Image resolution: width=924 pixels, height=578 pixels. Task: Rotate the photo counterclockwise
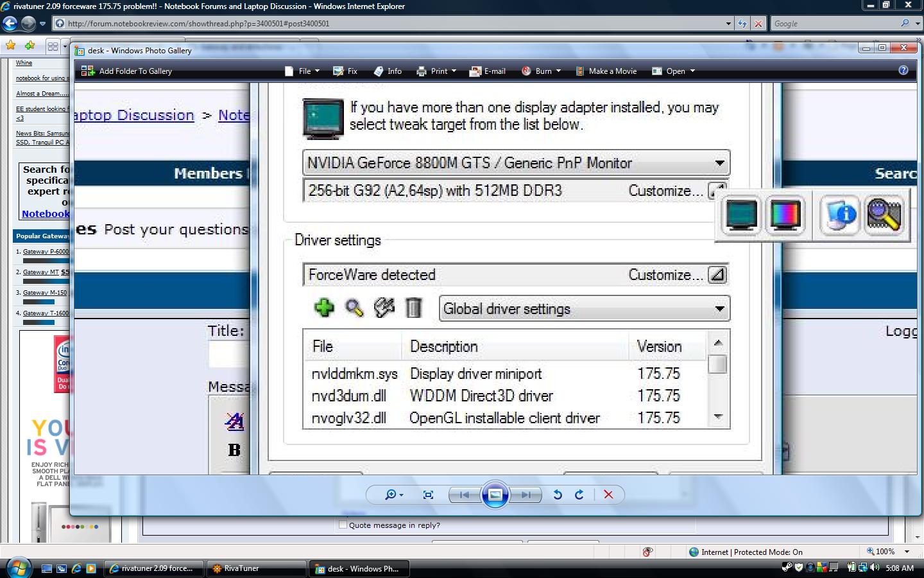pos(558,495)
